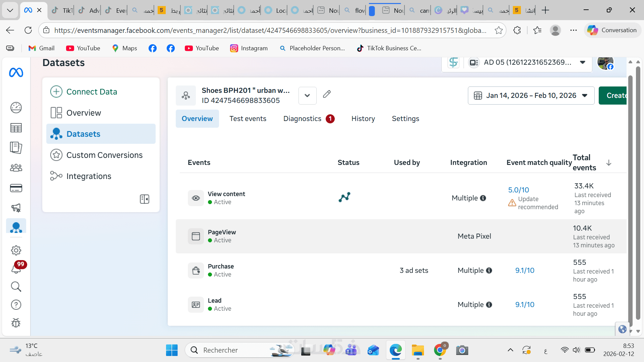Screen dimensions: 644x362
Task: Click the collapse sidebar panel icon
Action: pos(144,199)
